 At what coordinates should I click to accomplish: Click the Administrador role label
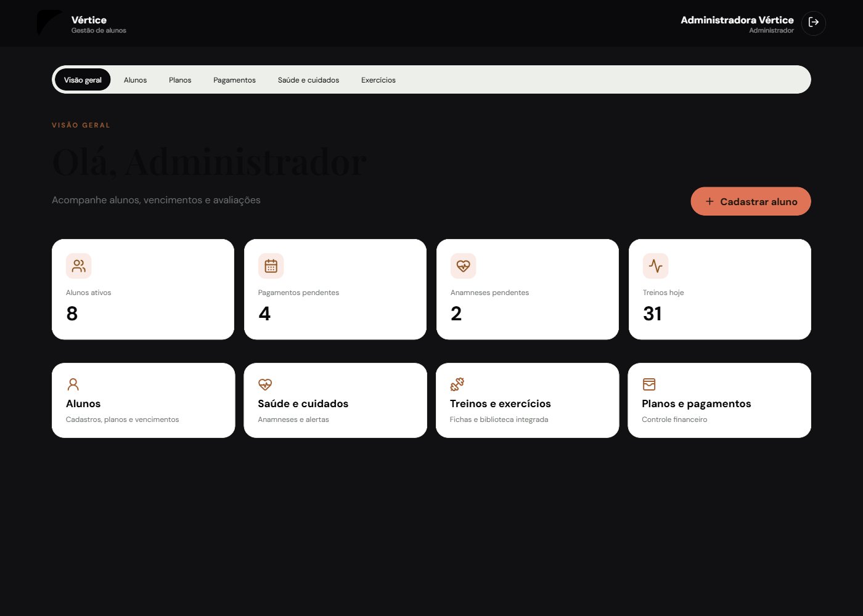pos(771,30)
